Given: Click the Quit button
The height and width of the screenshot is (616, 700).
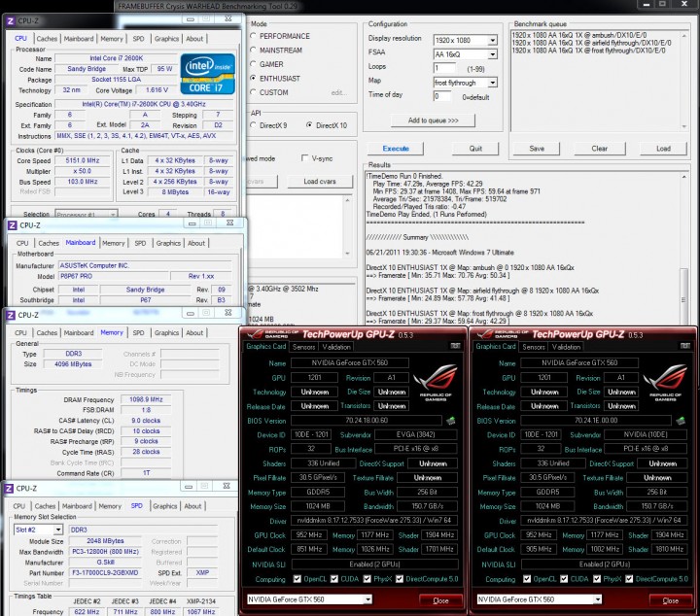Looking at the screenshot, I should [475, 149].
